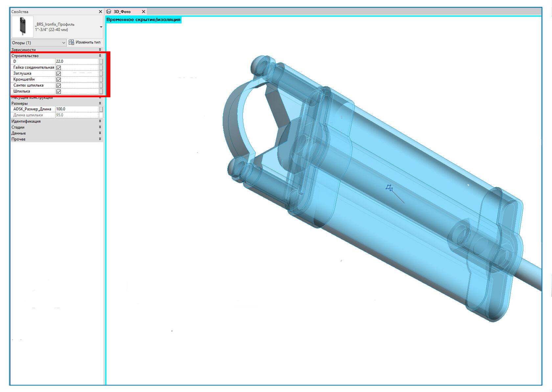This screenshot has width=552, height=392.
Task: Click the associate button next to D
Action: tap(101, 61)
